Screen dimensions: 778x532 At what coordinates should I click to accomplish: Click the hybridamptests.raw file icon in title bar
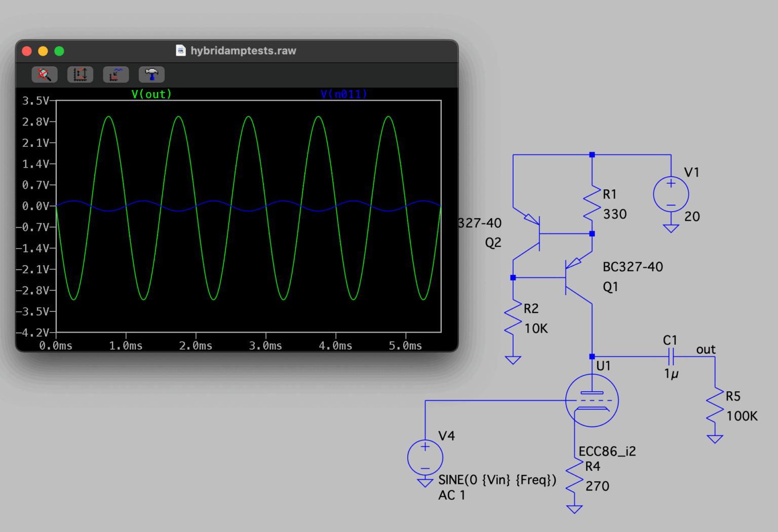pos(180,51)
